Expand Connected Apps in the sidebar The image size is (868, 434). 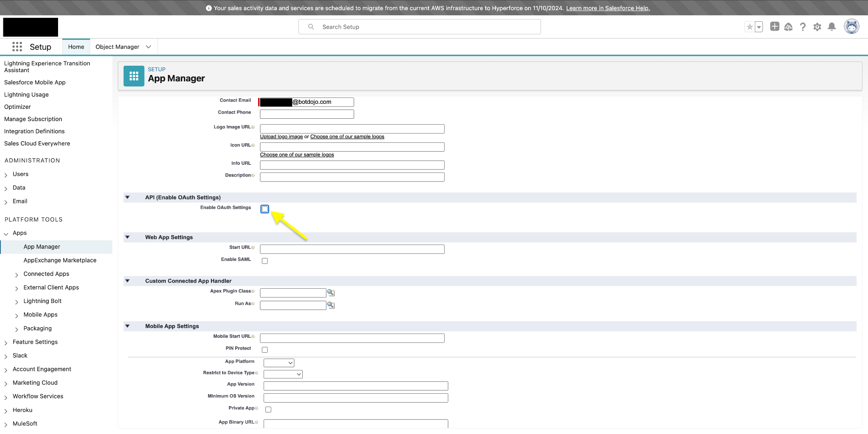[17, 275]
